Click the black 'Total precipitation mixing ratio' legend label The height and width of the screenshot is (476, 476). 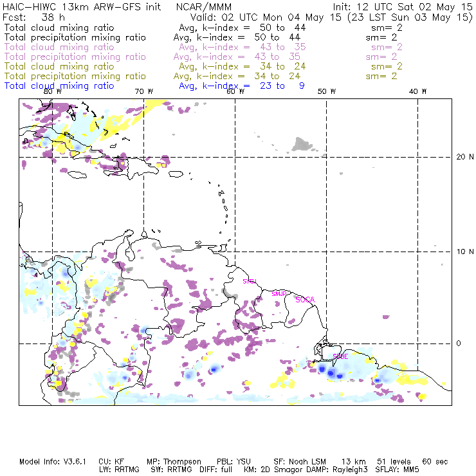(x=75, y=37)
